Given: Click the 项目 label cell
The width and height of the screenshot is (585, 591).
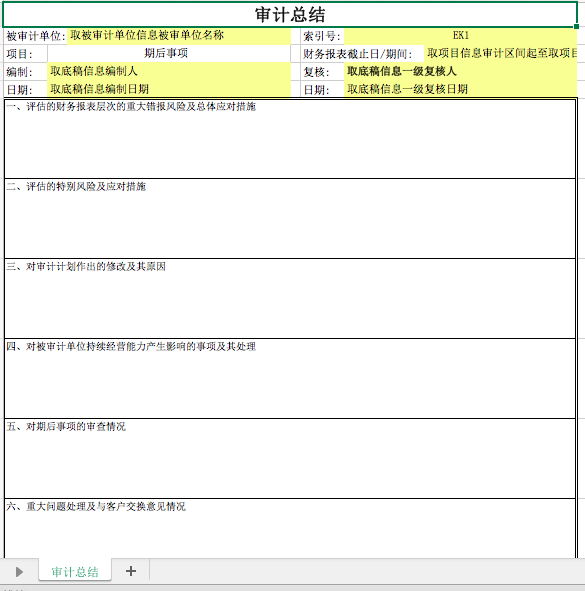Looking at the screenshot, I should point(26,54).
